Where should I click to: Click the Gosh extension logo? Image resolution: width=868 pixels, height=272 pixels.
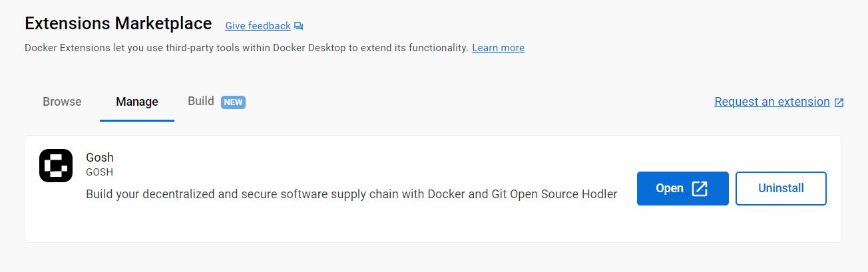[x=56, y=166]
